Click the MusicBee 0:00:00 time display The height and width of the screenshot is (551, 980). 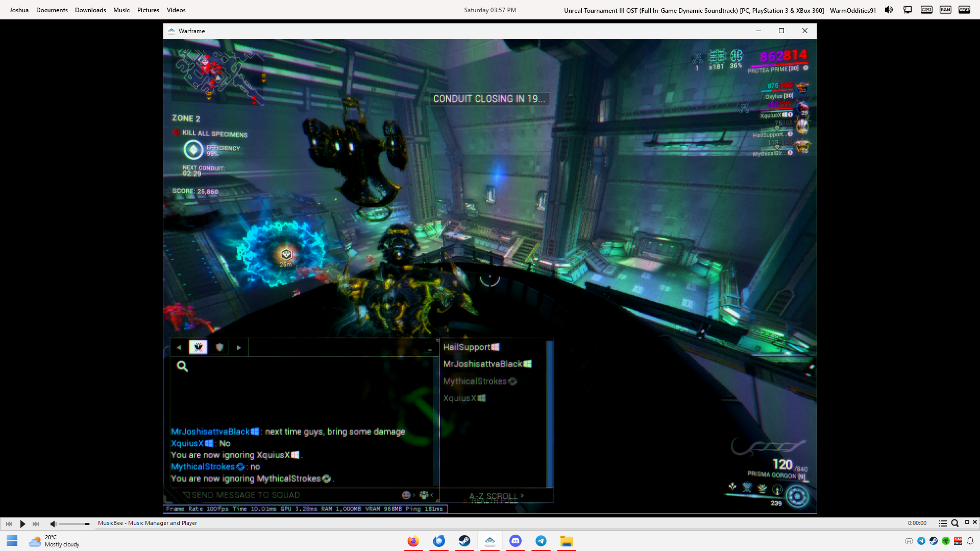coord(917,523)
